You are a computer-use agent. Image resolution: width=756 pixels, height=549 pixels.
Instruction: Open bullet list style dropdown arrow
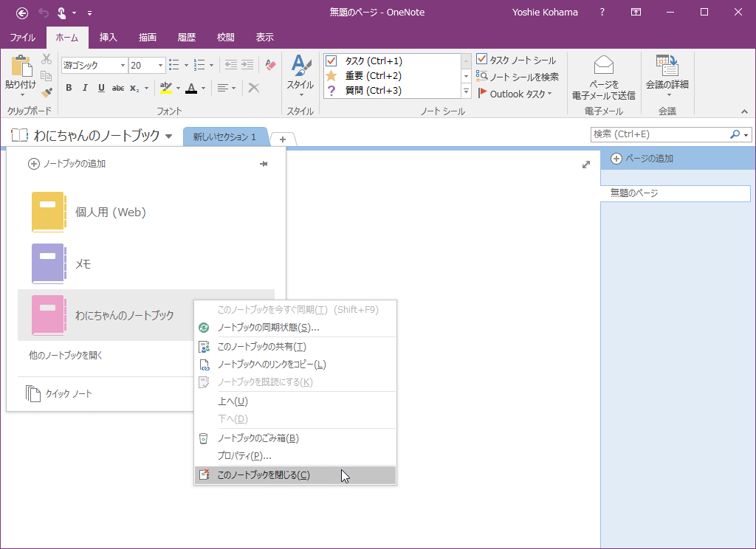tap(186, 65)
